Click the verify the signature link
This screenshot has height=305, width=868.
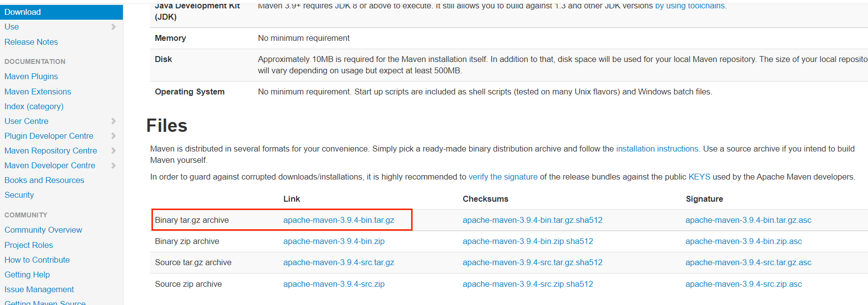[503, 177]
